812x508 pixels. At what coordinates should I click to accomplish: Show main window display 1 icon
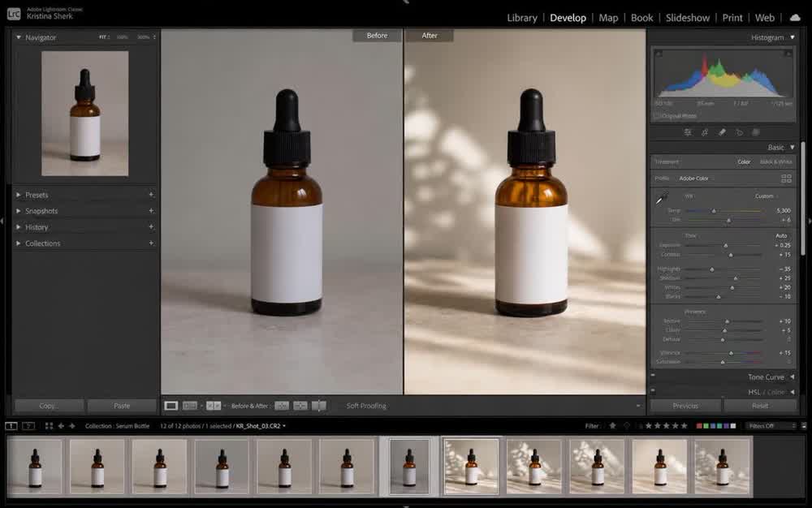point(11,426)
